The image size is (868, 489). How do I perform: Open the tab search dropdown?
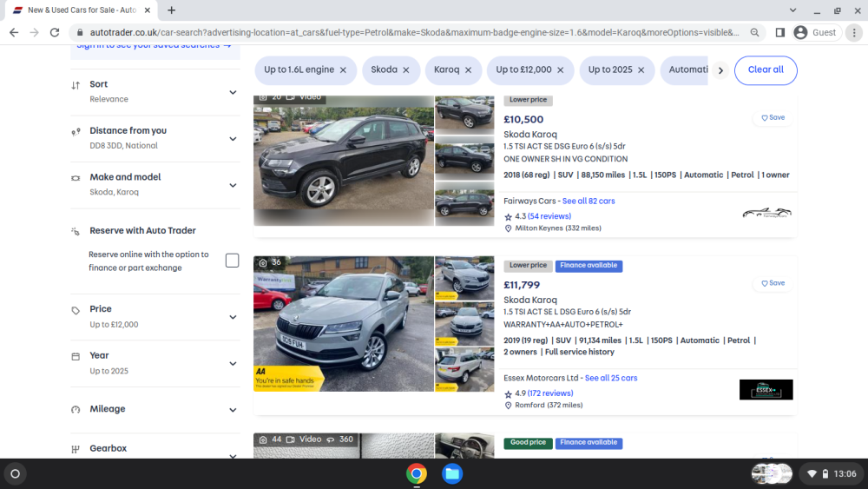point(792,10)
